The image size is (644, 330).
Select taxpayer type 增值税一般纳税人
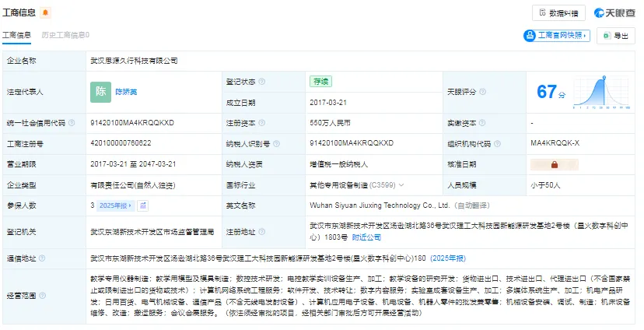tap(339, 164)
